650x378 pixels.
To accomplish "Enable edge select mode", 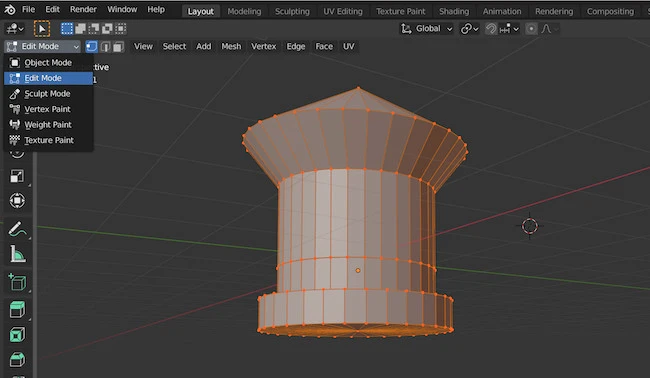I will pyautogui.click(x=105, y=46).
